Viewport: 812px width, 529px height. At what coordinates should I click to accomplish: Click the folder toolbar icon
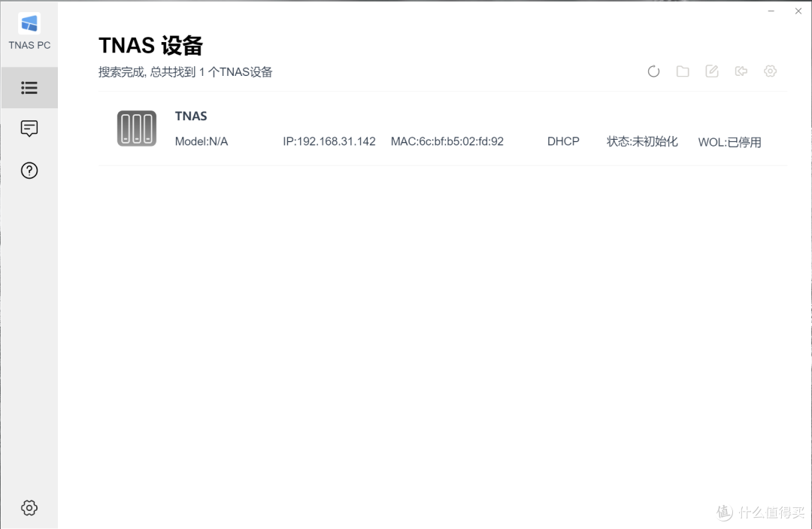(683, 71)
